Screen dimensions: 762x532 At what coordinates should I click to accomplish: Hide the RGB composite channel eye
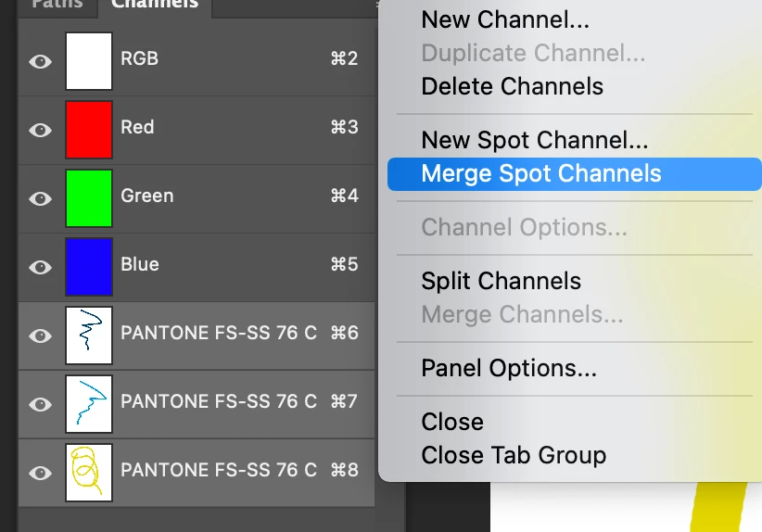tap(40, 61)
